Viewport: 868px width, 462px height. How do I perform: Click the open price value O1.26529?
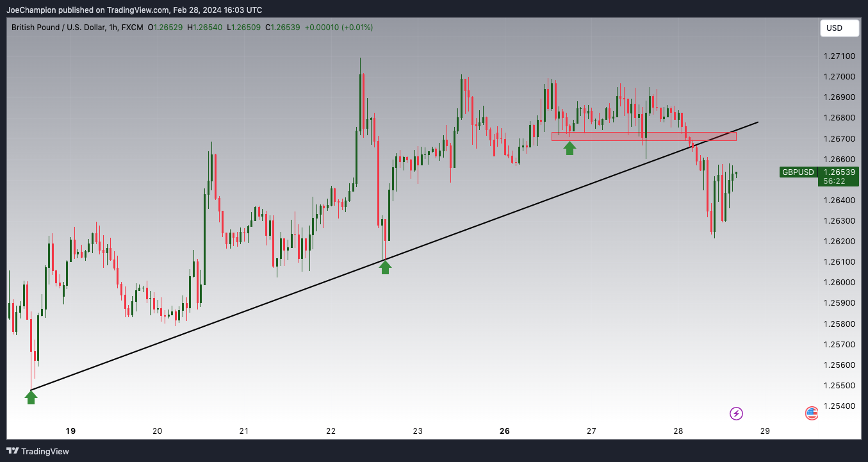click(x=165, y=28)
